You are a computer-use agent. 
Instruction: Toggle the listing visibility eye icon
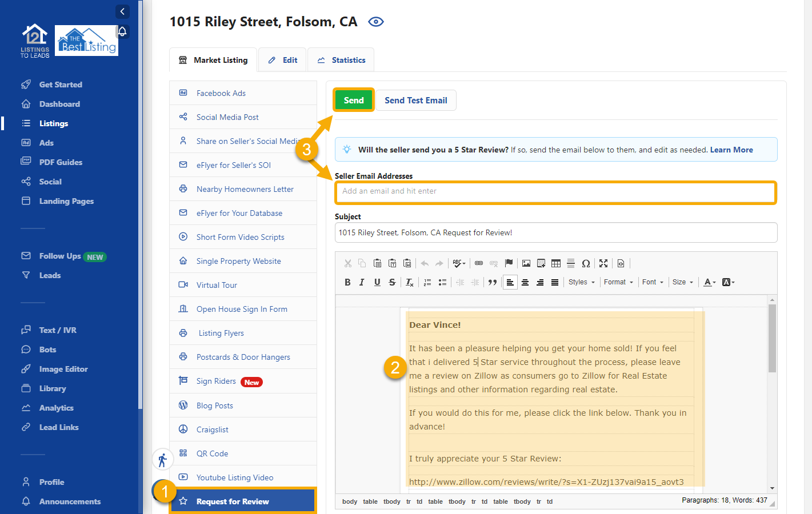click(375, 22)
